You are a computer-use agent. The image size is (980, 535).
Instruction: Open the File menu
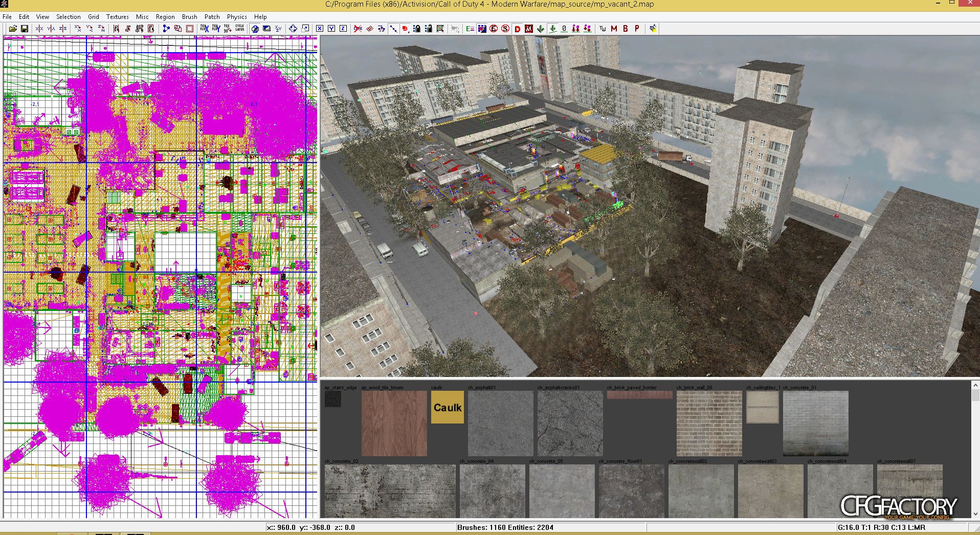coord(7,17)
